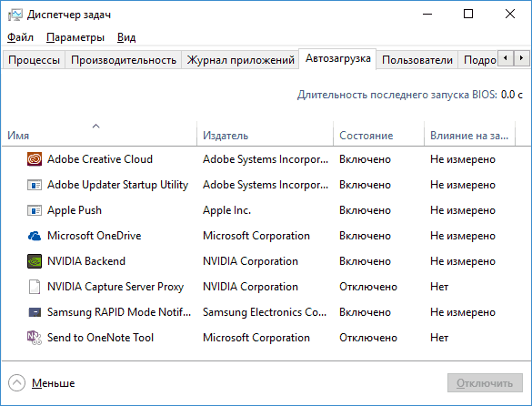
Task: Select the Send to OneNote Tool name
Action: pos(100,338)
